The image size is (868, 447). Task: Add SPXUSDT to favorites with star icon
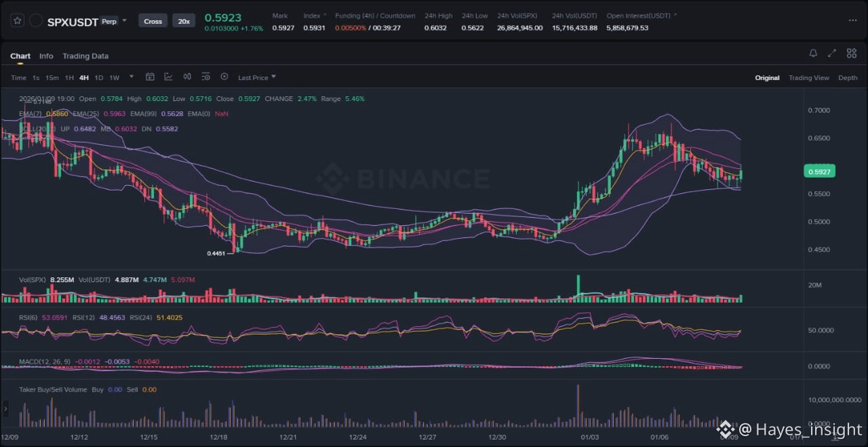18,21
